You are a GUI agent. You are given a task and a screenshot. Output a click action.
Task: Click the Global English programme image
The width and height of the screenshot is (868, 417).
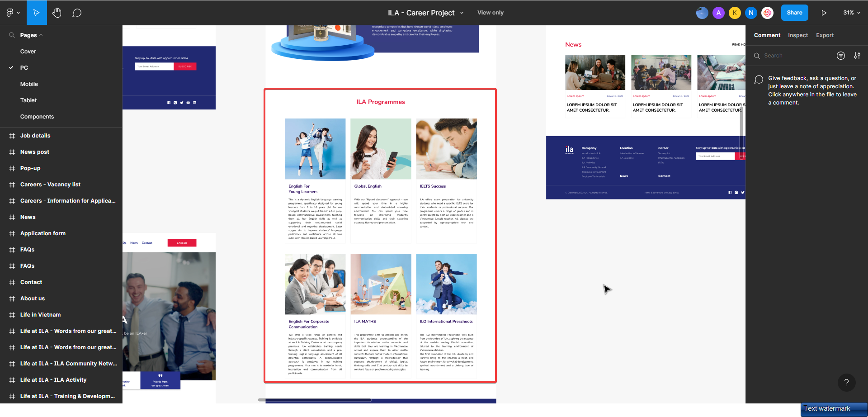[x=381, y=149]
